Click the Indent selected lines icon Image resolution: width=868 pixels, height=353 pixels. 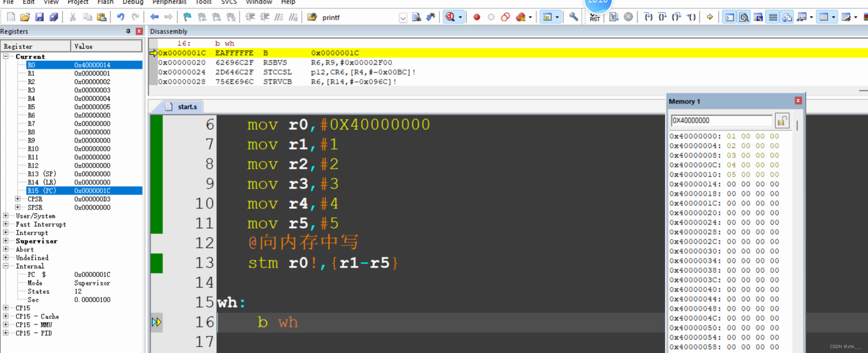tap(250, 17)
